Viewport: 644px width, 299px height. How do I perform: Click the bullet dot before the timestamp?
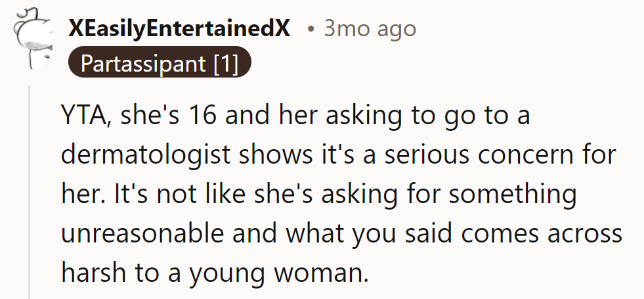311,30
